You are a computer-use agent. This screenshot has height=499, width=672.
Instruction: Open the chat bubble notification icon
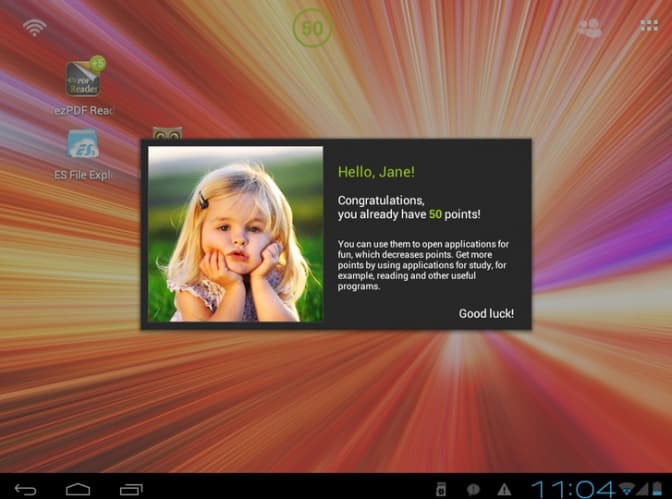[x=473, y=489]
